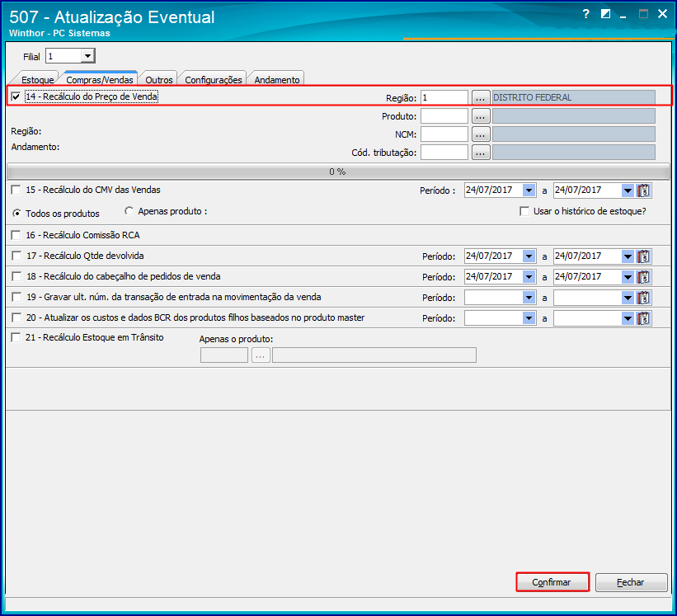Image resolution: width=677 pixels, height=616 pixels.
Task: Click the Confirmar button
Action: [x=552, y=582]
